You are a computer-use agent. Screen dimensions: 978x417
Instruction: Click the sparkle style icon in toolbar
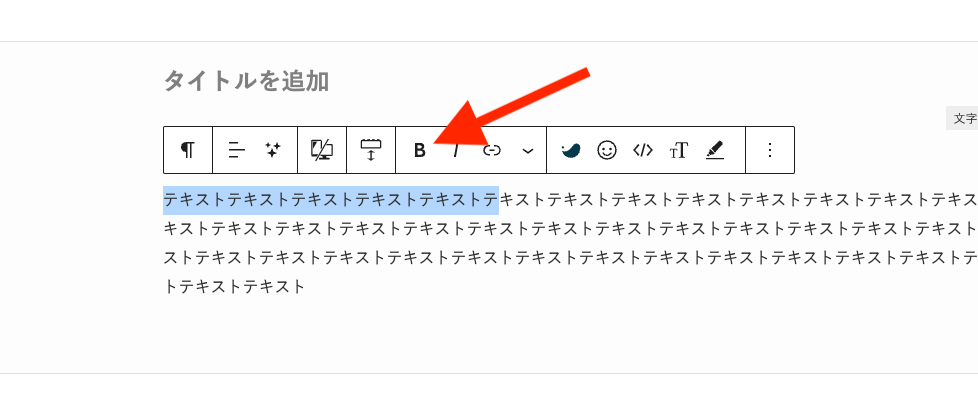click(273, 150)
